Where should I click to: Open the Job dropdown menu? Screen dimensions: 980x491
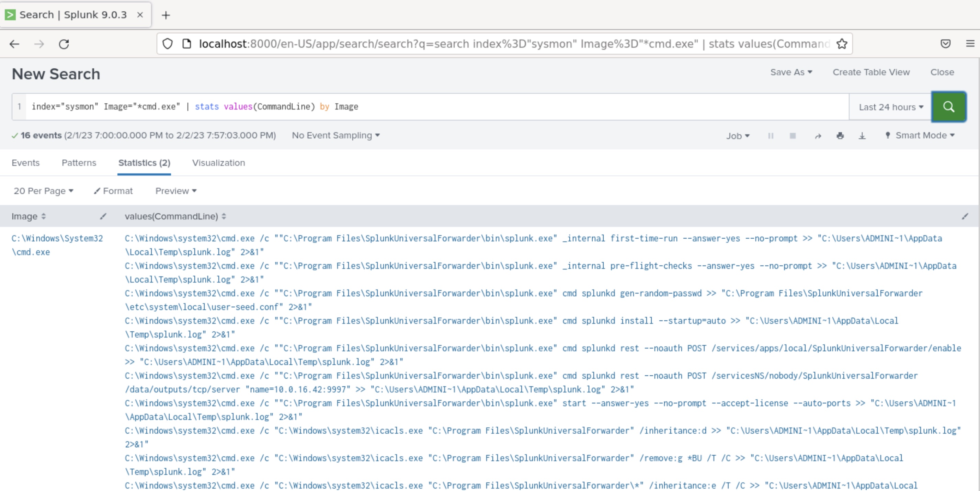coord(738,136)
